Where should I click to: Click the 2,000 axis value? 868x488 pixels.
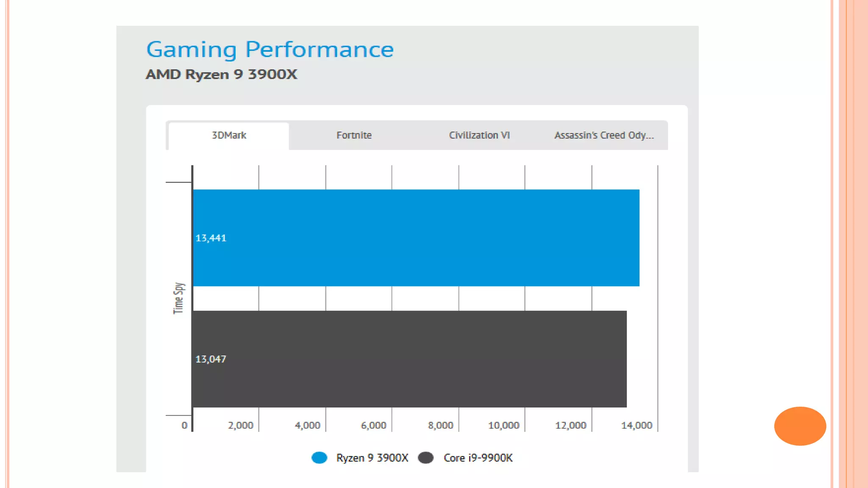(x=240, y=425)
